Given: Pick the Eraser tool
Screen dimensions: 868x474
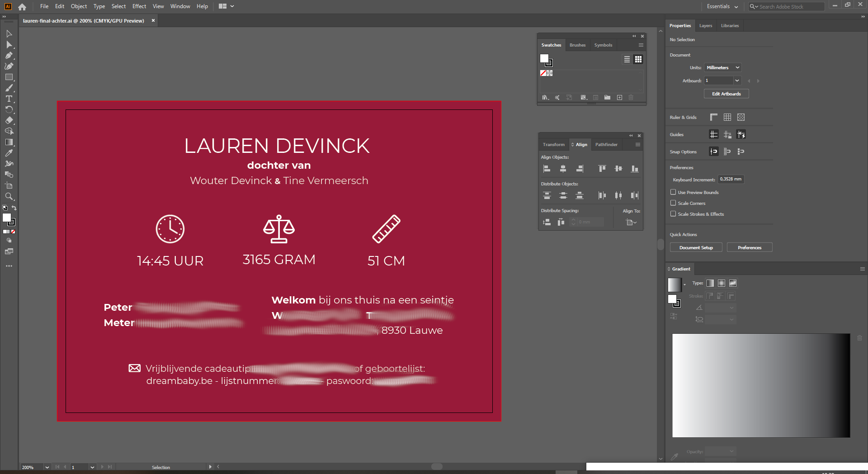Looking at the screenshot, I should click(x=9, y=121).
